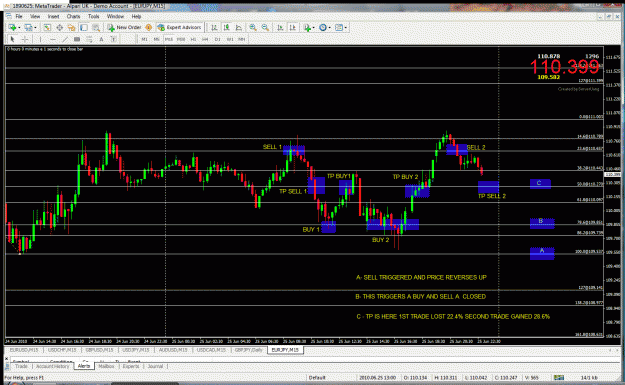Select the crosshair tool
The image size is (625, 385).
(25, 39)
